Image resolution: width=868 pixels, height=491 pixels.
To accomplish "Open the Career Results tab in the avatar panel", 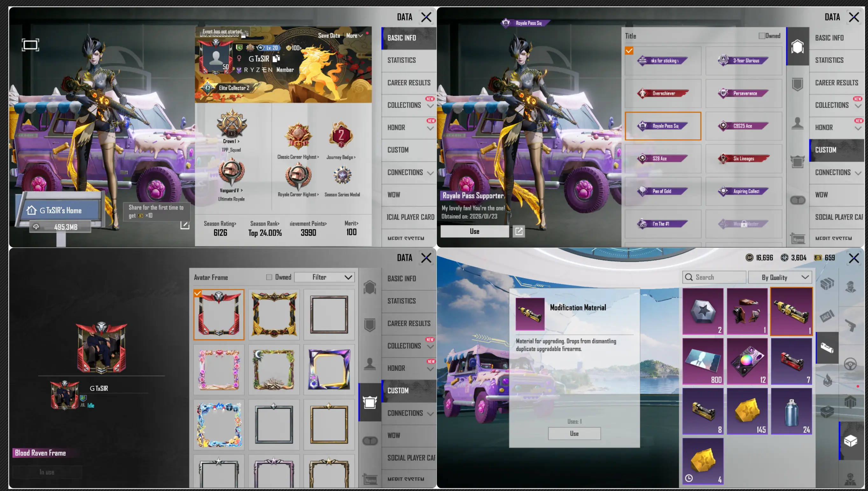I will [x=409, y=323].
